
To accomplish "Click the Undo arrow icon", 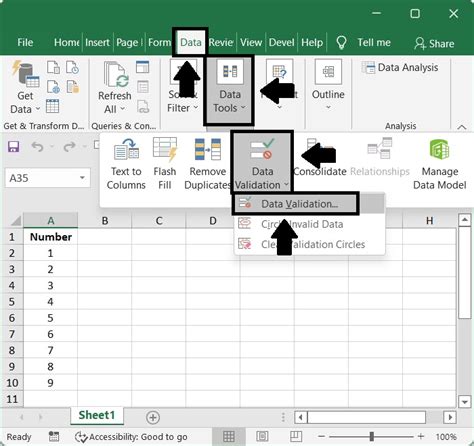I will point(37,146).
